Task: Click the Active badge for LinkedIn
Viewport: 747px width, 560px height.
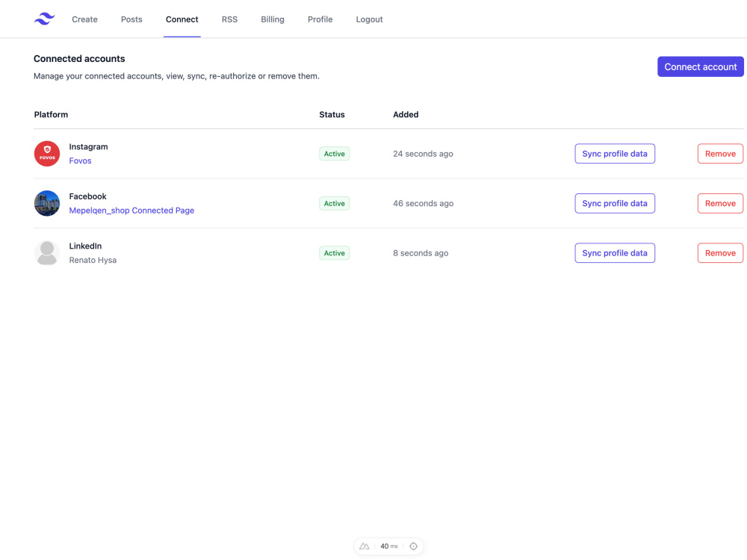Action: click(335, 253)
